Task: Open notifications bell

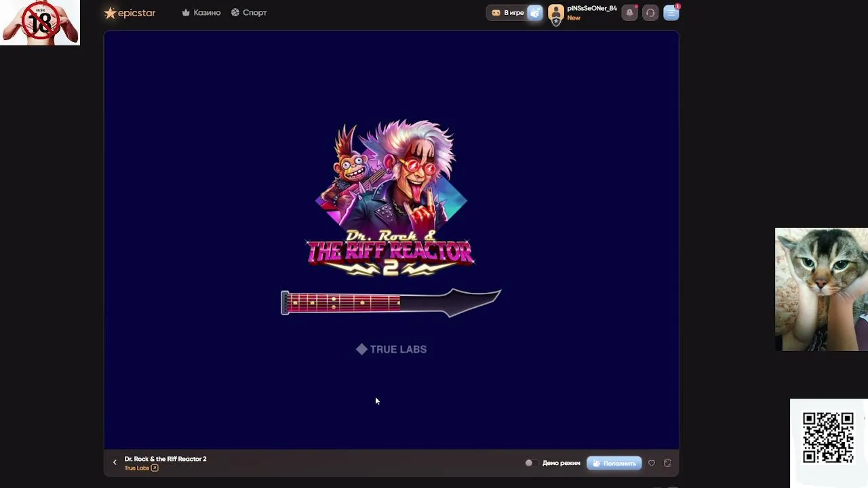Action: tap(629, 13)
